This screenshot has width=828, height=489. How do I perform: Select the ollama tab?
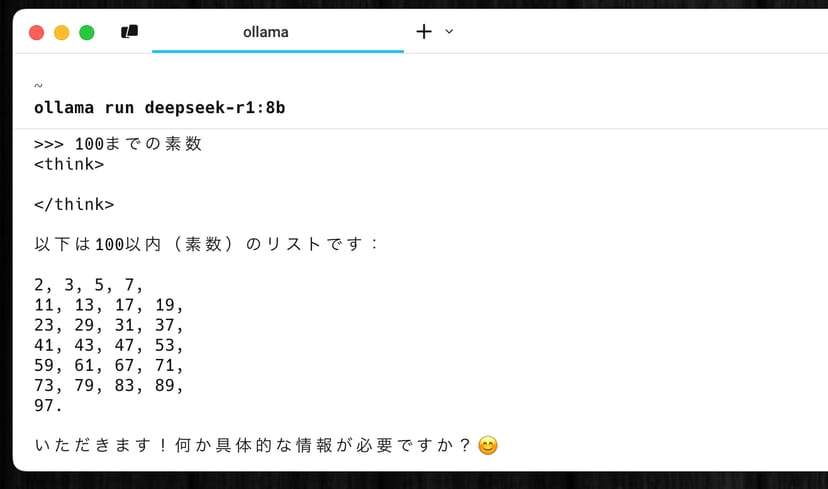coord(266,32)
